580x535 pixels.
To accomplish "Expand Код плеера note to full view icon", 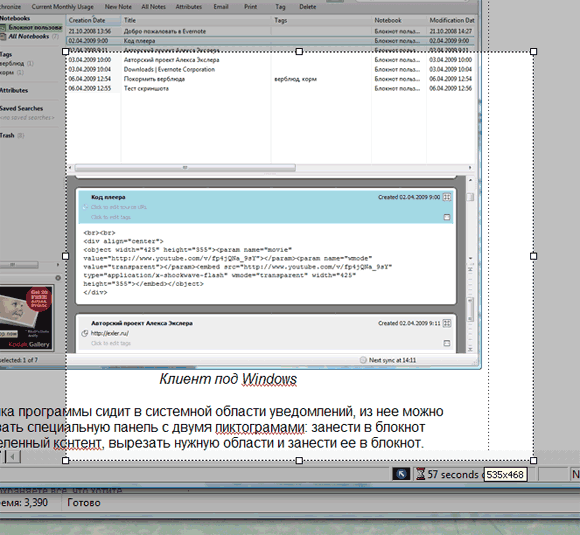I will click(447, 197).
